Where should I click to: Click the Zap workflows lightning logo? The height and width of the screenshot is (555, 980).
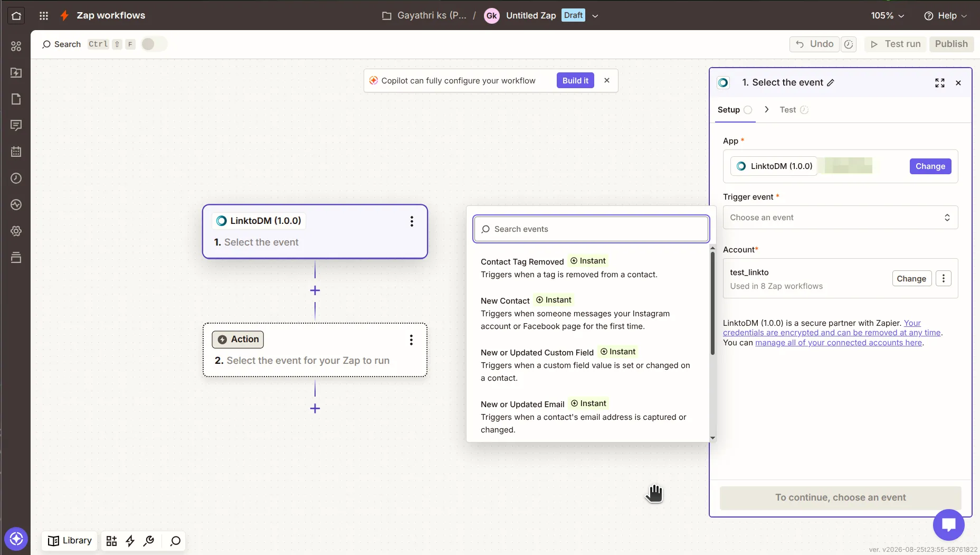point(64,16)
